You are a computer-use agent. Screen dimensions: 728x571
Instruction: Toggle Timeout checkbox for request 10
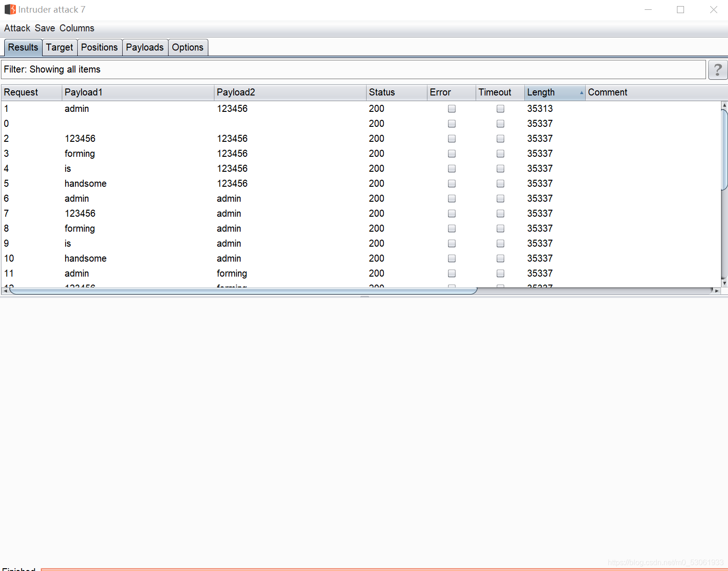(x=500, y=258)
